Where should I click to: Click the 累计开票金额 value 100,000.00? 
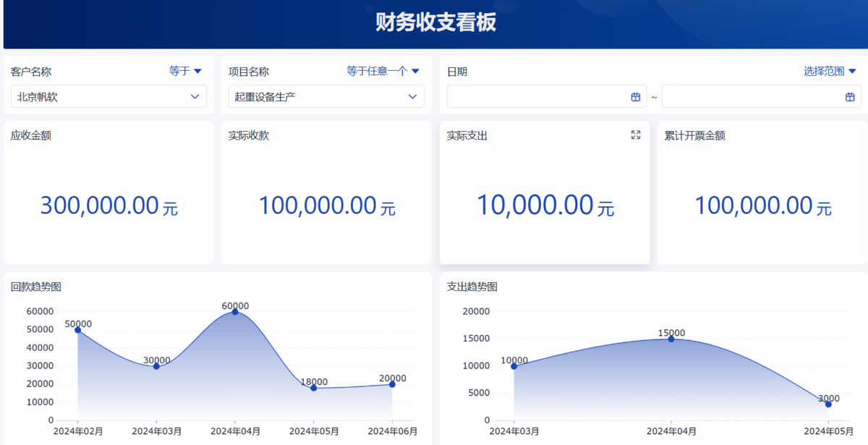[x=754, y=206]
